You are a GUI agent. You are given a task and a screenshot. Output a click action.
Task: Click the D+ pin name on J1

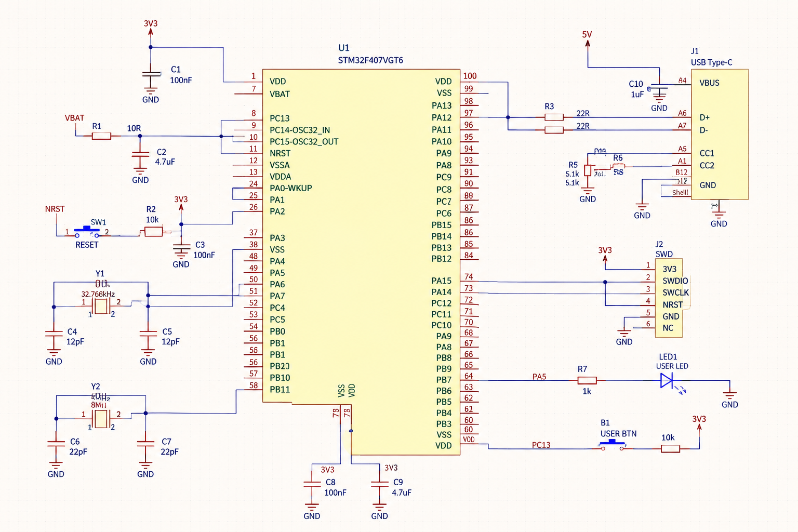pyautogui.click(x=704, y=117)
